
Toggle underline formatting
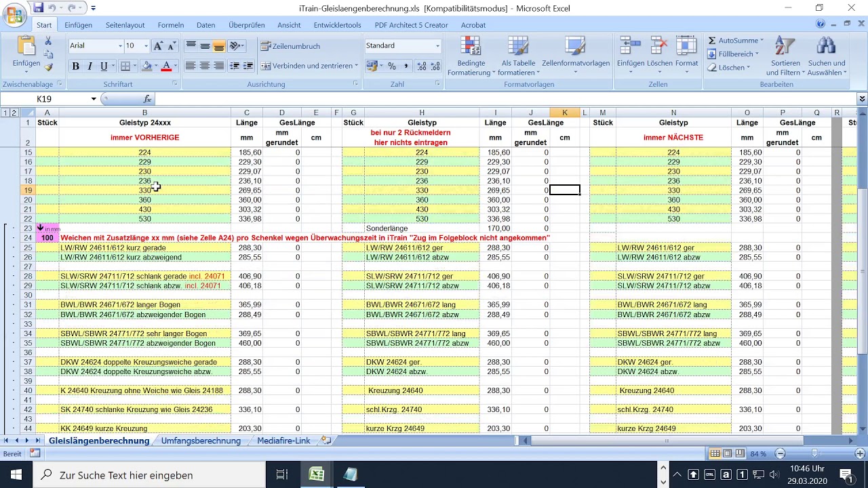point(104,66)
